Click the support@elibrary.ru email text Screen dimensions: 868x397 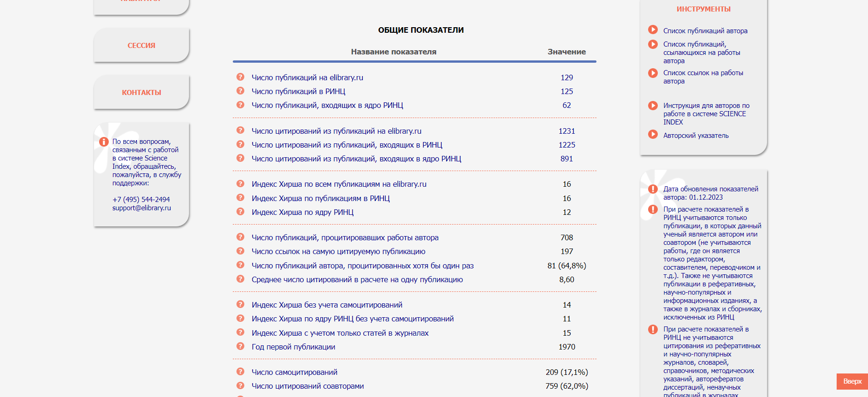point(142,208)
